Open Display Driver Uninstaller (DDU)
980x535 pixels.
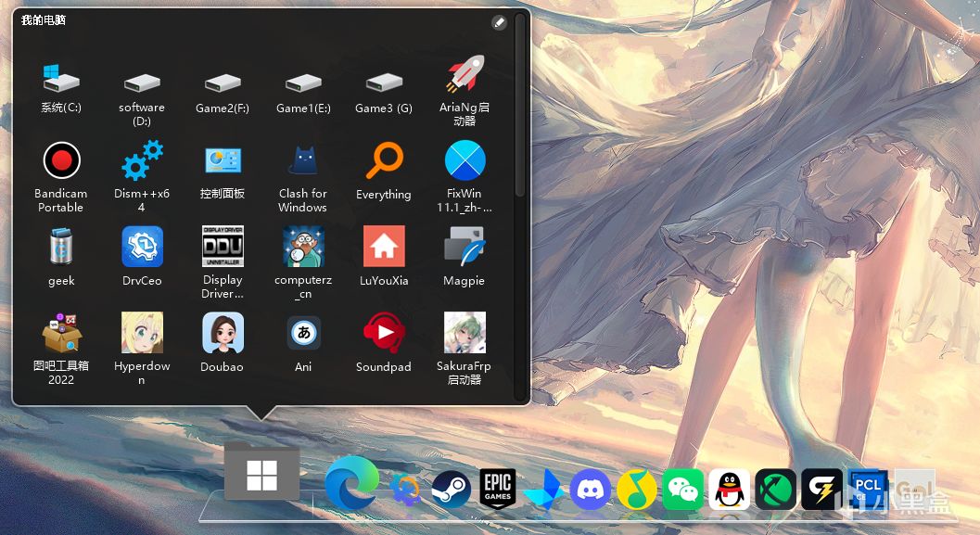[223, 247]
